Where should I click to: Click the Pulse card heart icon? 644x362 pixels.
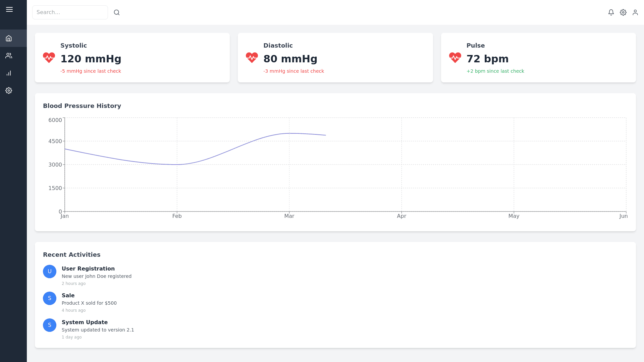455,58
